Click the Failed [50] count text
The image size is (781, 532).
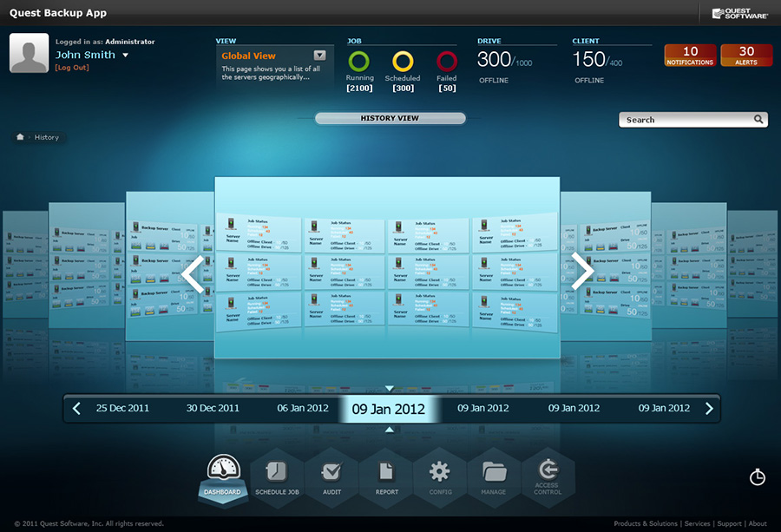point(447,89)
